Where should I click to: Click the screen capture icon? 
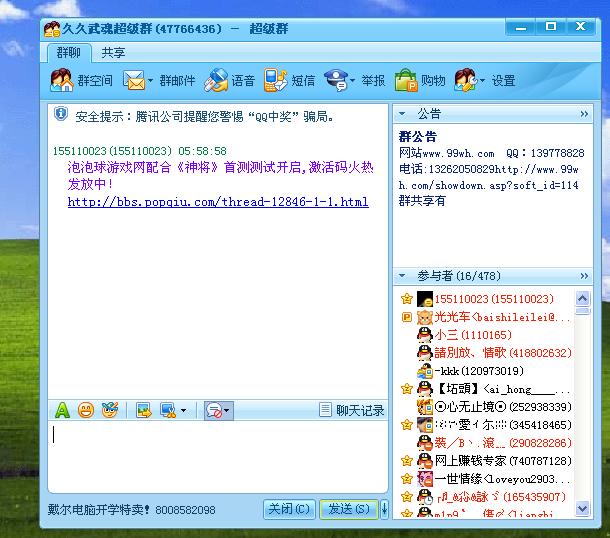click(168, 410)
